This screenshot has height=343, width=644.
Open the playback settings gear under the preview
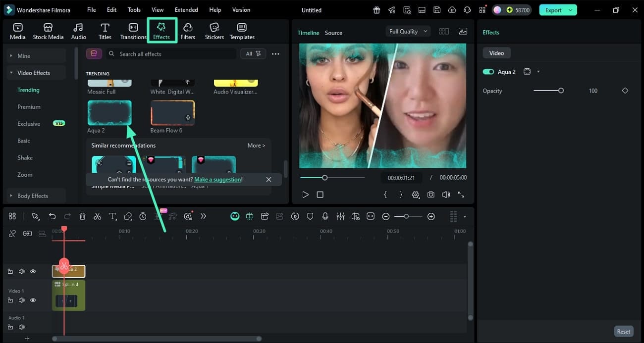(x=416, y=195)
